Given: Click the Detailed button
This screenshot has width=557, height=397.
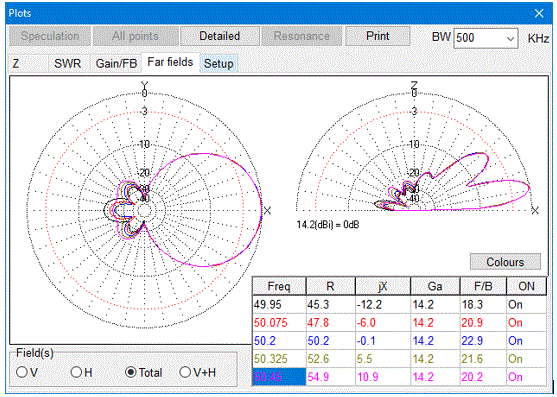Looking at the screenshot, I should pyautogui.click(x=220, y=36).
